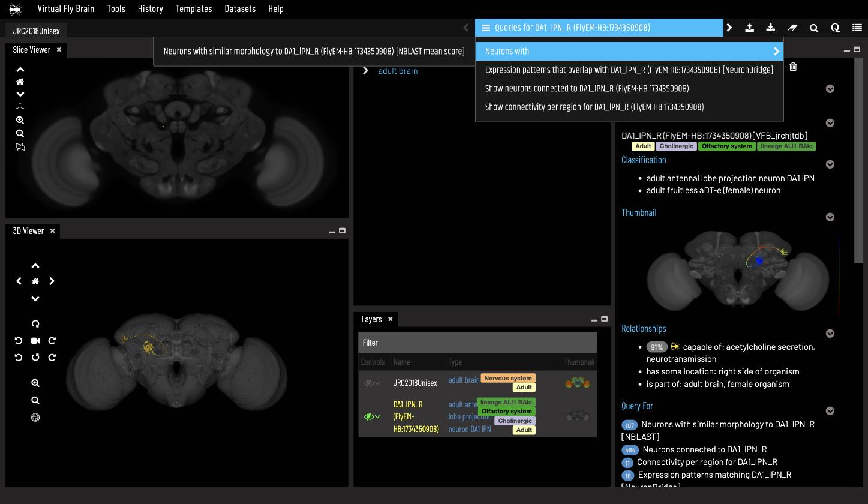Open the layers list icon in toolbar
Screen dimensions: 868x504
pyautogui.click(x=857, y=28)
